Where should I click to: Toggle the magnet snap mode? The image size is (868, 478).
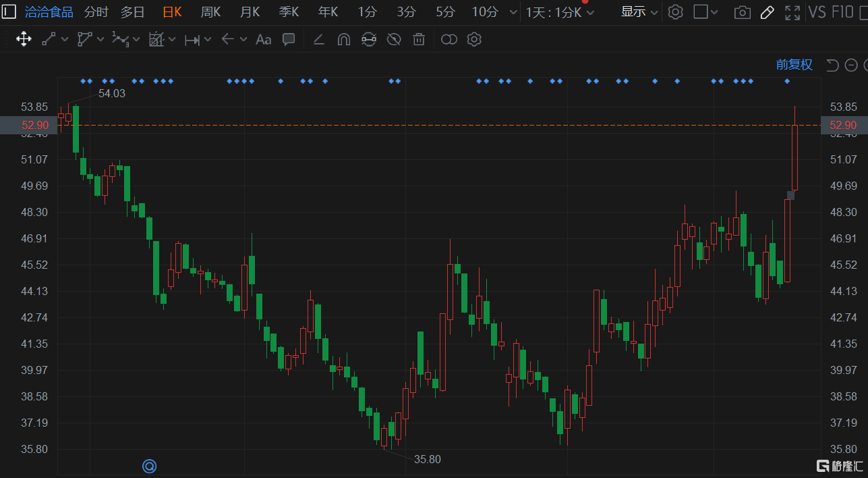(x=344, y=40)
